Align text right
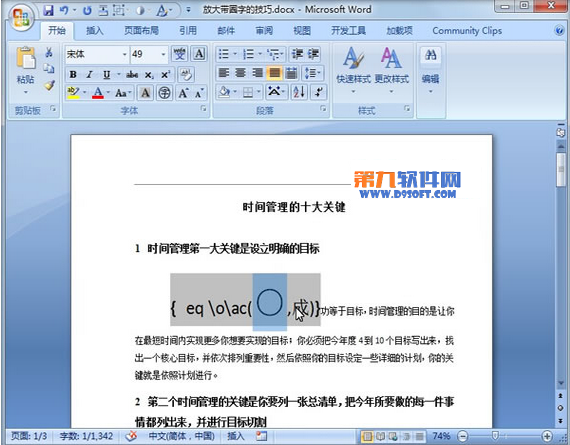 point(257,73)
